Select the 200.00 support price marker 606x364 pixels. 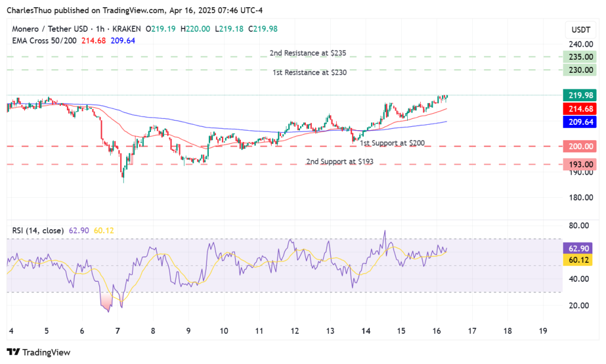coord(579,146)
